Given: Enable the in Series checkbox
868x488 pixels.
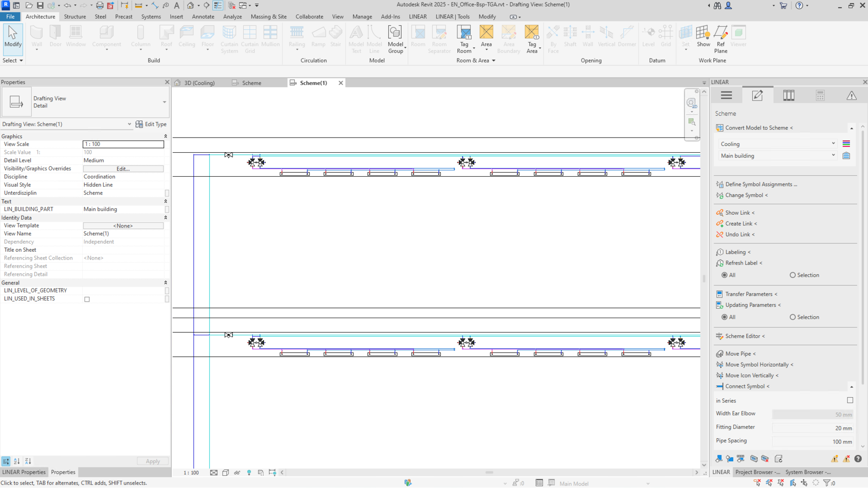Looking at the screenshot, I should coord(850,400).
